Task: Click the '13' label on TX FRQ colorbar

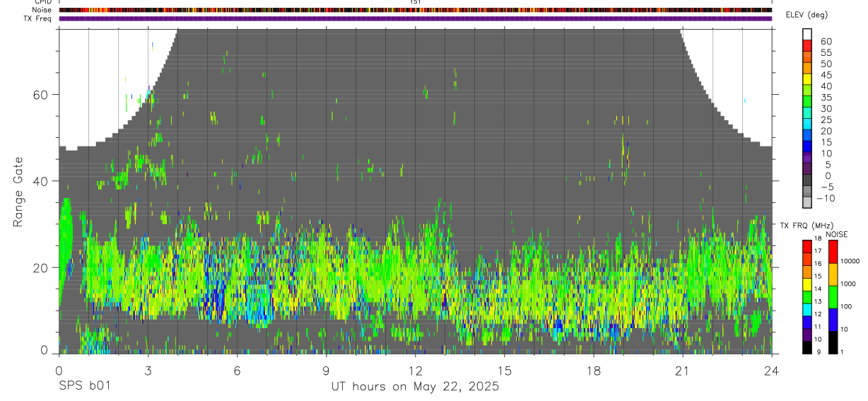Action: [818, 301]
